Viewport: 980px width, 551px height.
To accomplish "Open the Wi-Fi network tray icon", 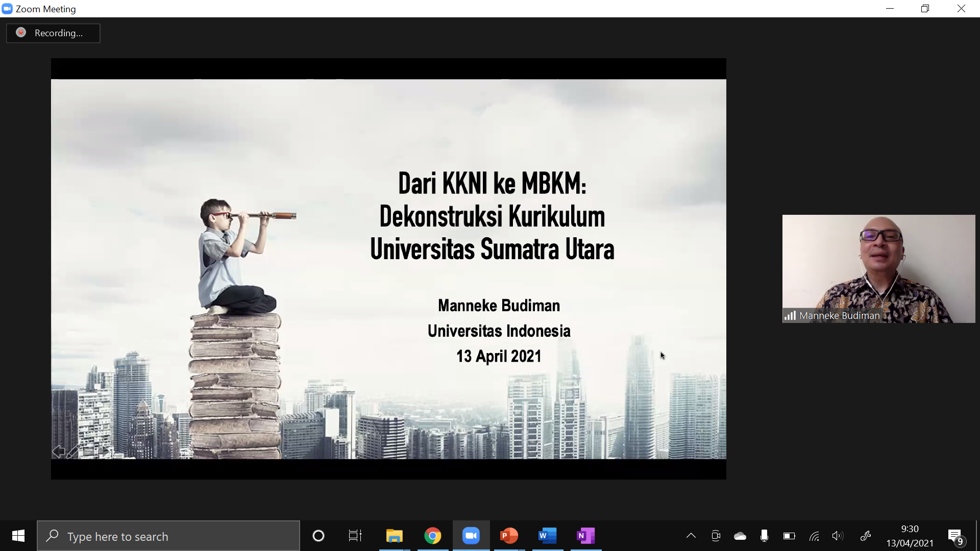I will [x=814, y=536].
